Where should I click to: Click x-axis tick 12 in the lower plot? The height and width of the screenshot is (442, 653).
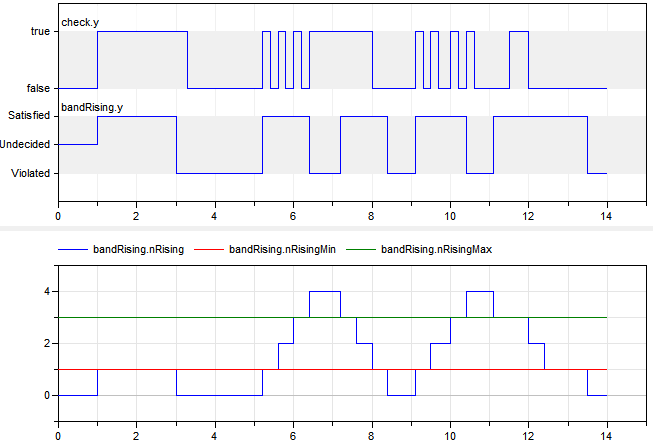click(528, 435)
